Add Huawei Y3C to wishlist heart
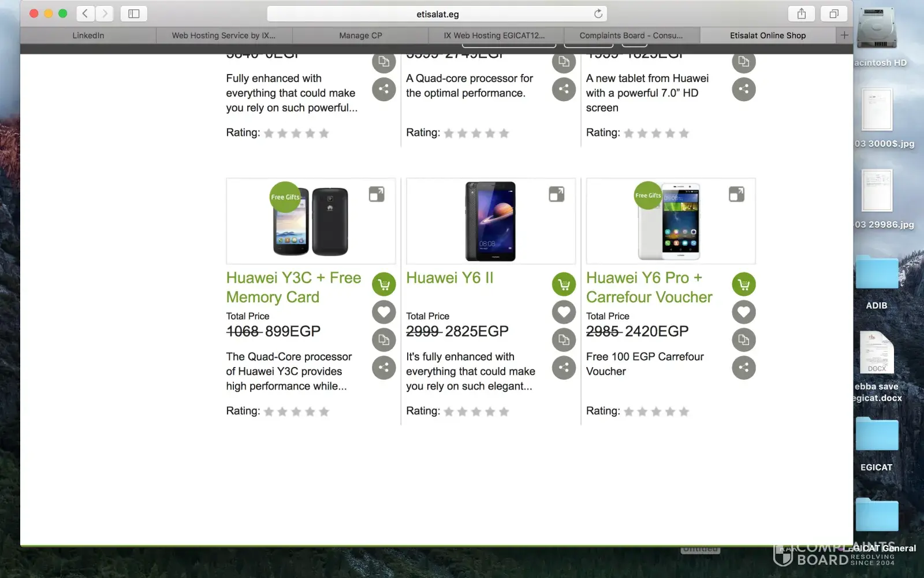 click(384, 312)
